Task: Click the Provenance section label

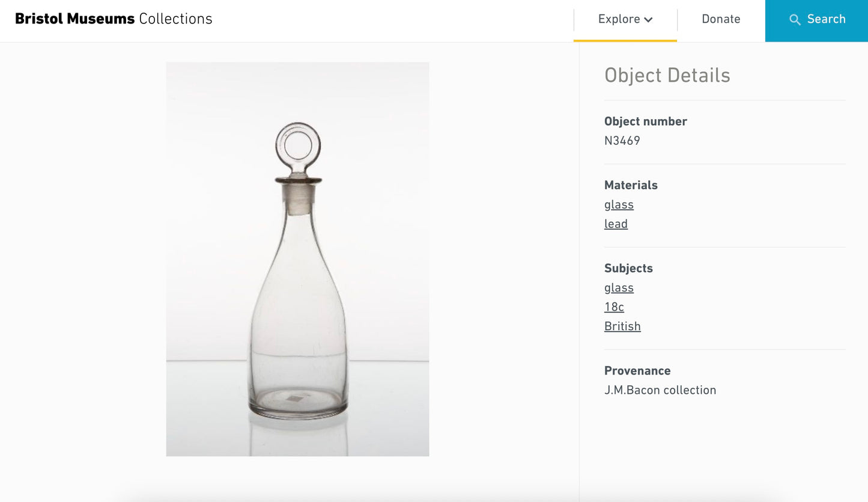Action: (637, 371)
